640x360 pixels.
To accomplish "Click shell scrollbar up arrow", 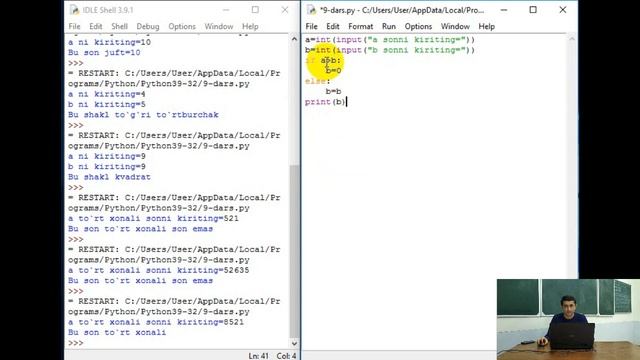I will tap(294, 39).
